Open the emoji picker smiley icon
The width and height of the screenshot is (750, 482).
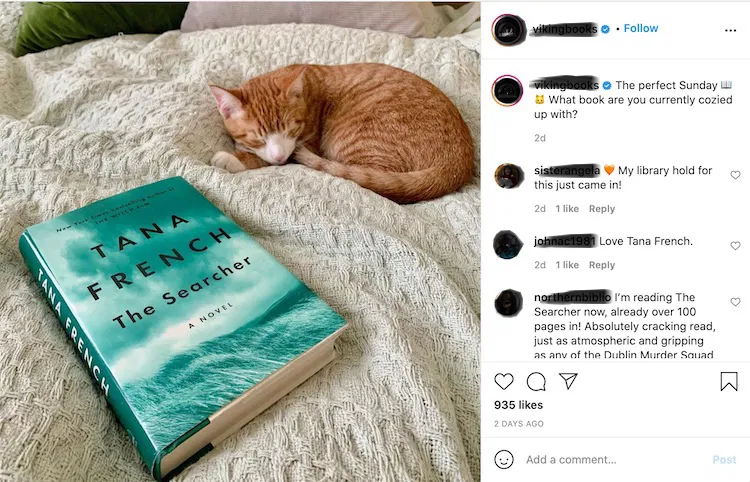pos(504,460)
